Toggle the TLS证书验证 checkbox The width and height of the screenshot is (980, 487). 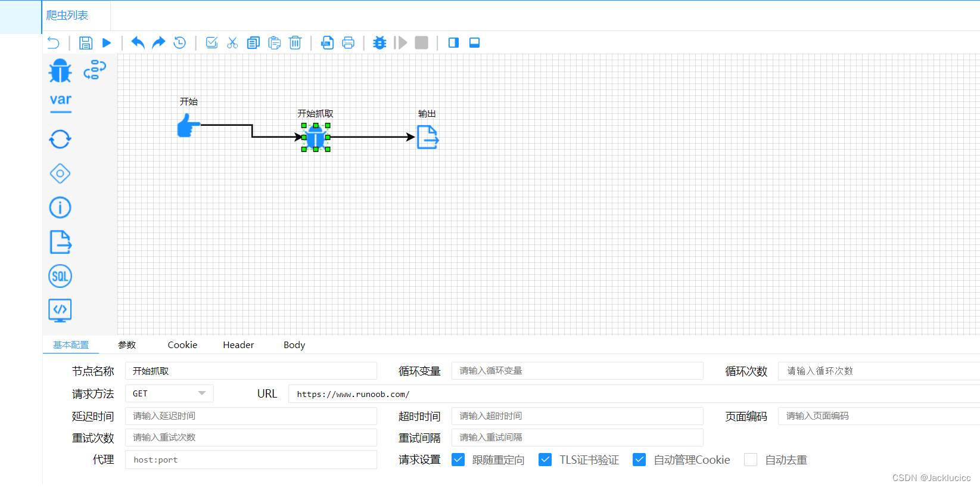[545, 460]
